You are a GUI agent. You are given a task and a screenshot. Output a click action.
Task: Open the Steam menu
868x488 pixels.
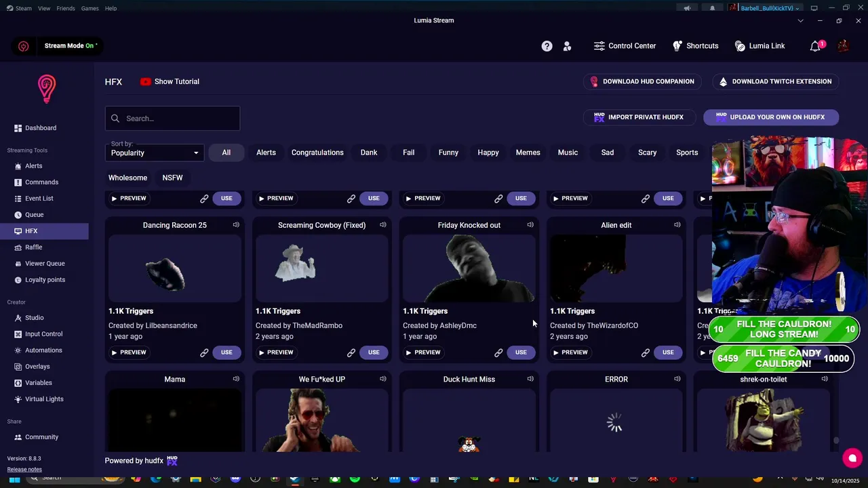point(19,8)
